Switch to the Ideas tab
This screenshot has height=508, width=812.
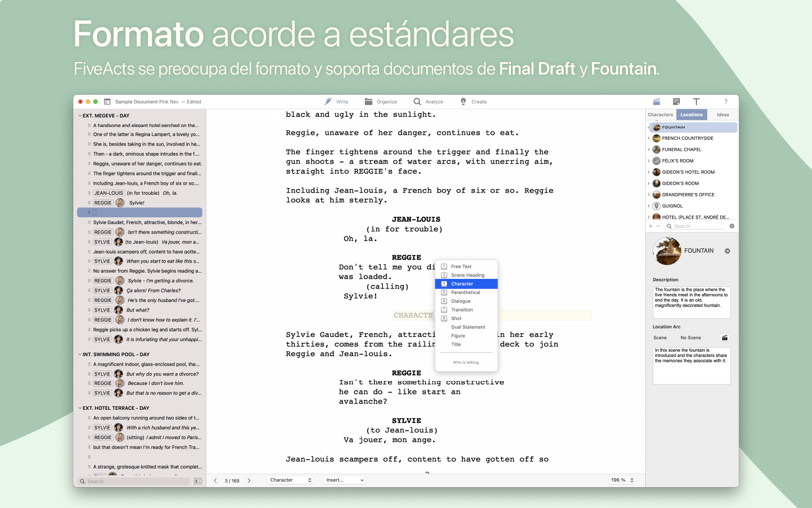tap(723, 115)
